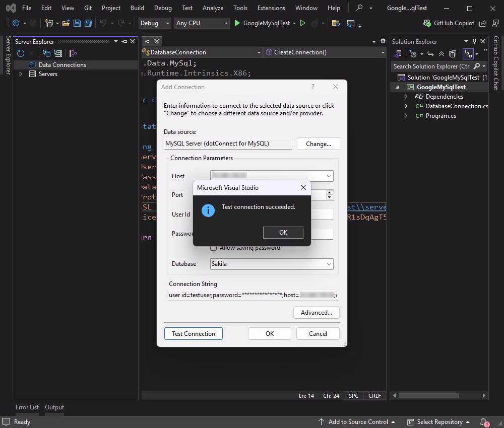The height and width of the screenshot is (428, 504).
Task: Click the Refresh icon in Server Explorer
Action: click(21, 53)
